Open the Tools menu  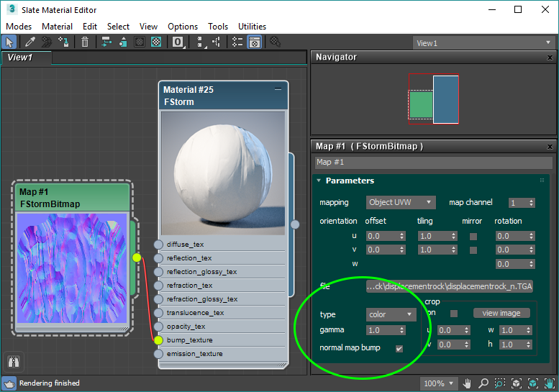(x=218, y=27)
